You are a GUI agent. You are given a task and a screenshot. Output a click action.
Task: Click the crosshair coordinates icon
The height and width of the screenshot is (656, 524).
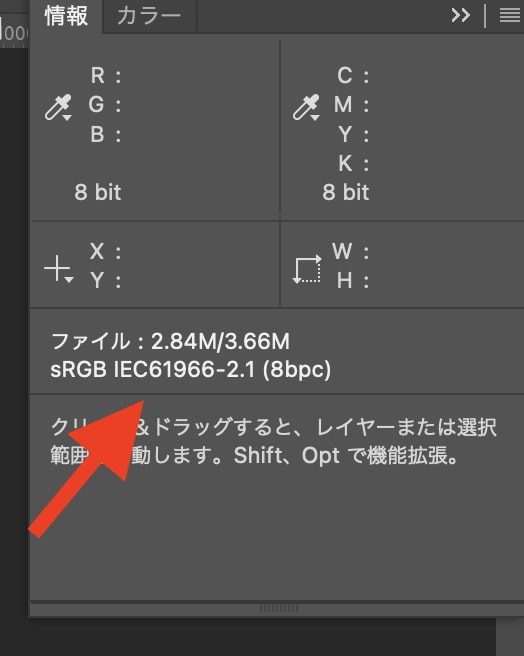click(x=57, y=268)
